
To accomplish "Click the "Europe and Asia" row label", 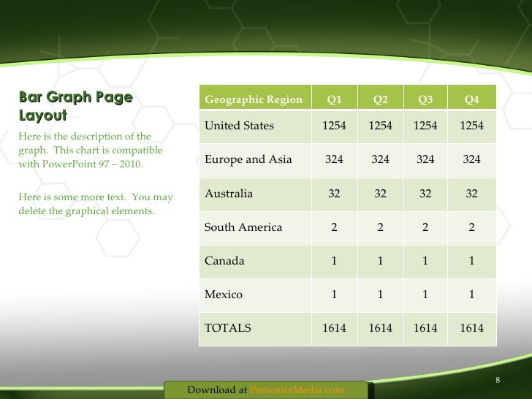I will coord(248,159).
